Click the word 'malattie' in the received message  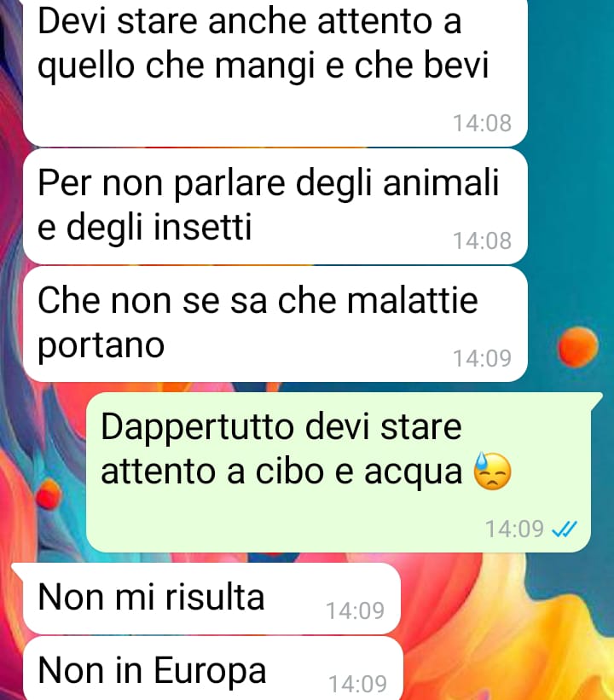point(412,300)
